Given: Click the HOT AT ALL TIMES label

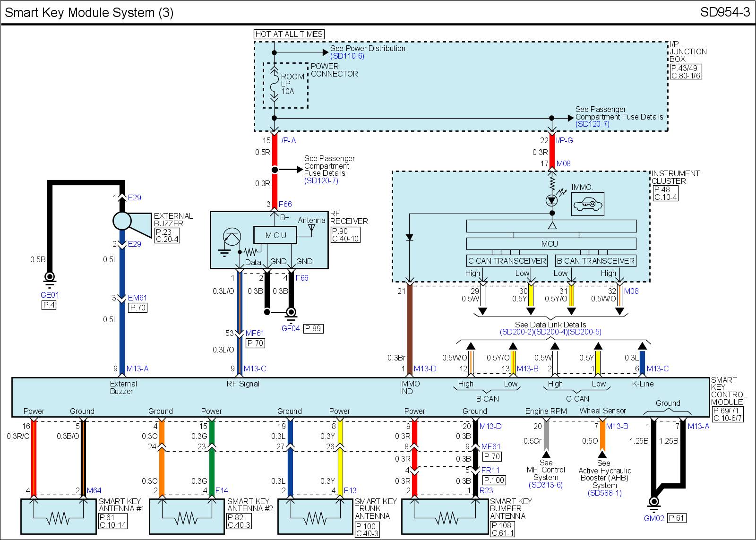Looking at the screenshot, I should (x=289, y=34).
